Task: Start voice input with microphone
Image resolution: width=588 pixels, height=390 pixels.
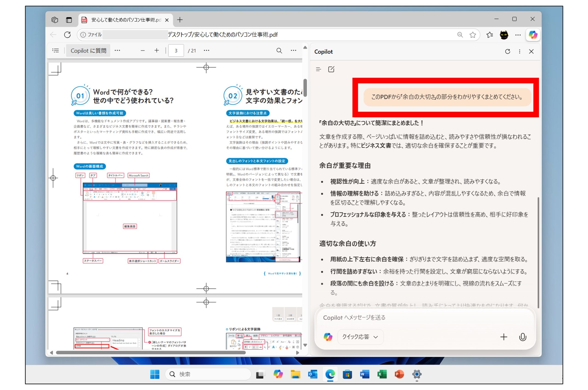Action: tap(523, 337)
